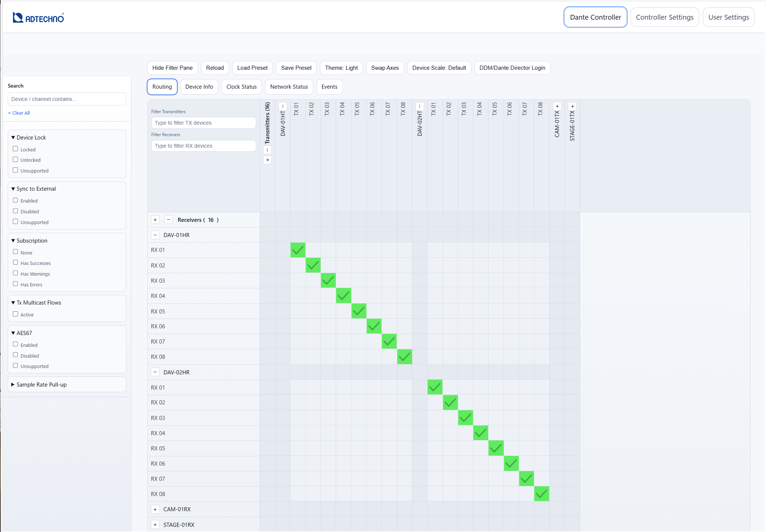
Task: Expand all transmitters with the plus button
Action: point(267,160)
